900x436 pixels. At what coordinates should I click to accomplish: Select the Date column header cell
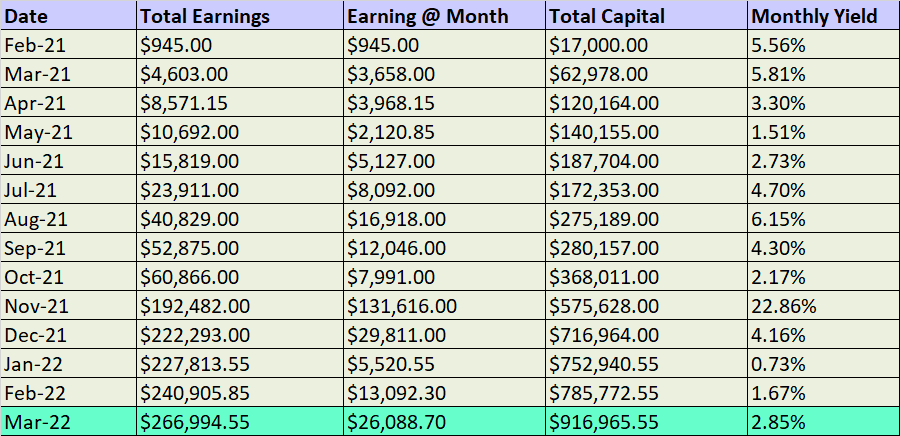click(67, 16)
